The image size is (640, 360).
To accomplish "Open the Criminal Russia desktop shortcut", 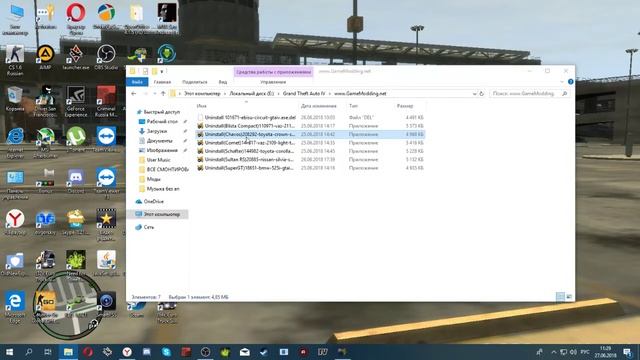I will [x=106, y=101].
